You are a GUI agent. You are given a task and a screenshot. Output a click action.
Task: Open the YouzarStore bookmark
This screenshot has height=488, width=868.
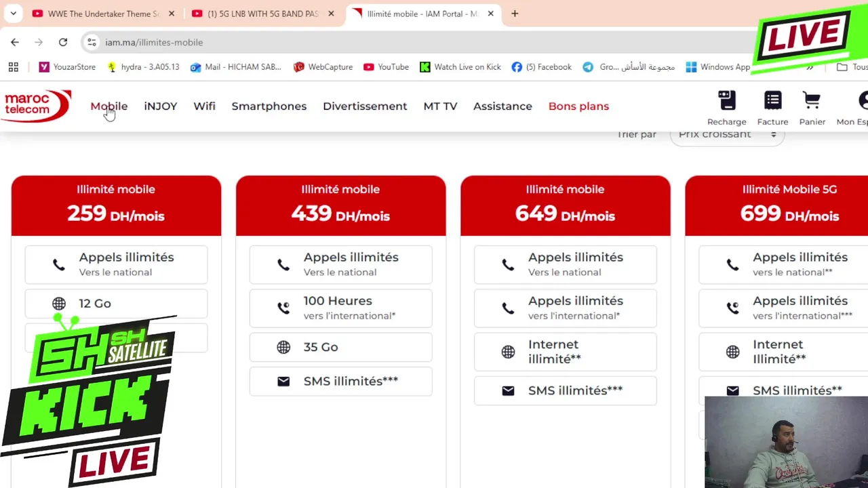click(67, 67)
